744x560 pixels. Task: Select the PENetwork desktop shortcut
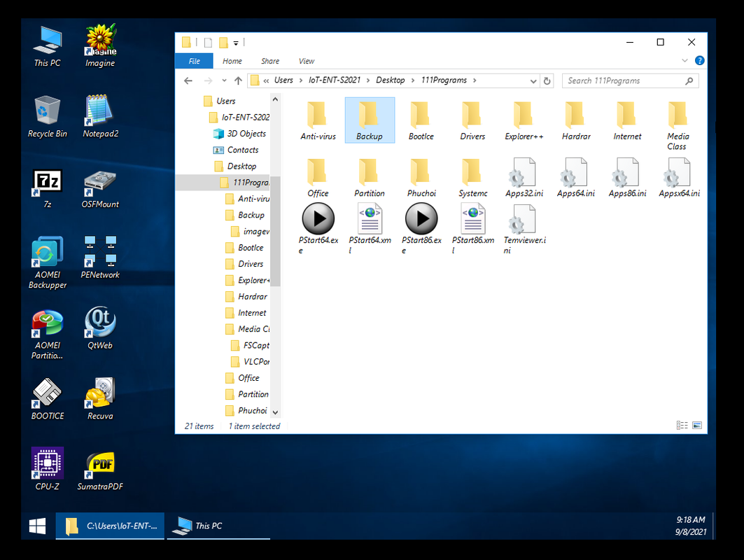[x=100, y=257]
